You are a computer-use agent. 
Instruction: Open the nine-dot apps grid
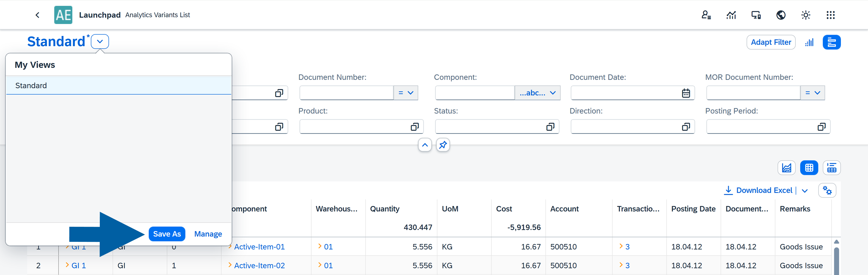pos(830,15)
